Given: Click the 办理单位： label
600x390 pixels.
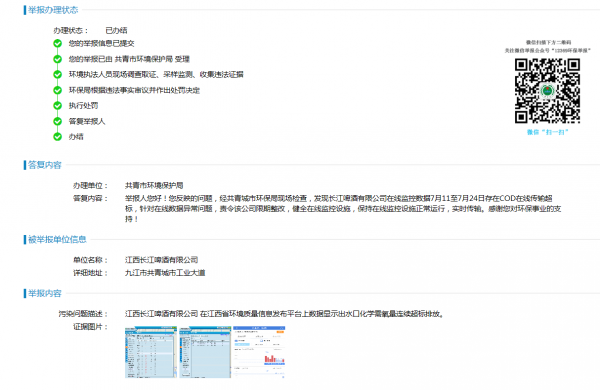Looking at the screenshot, I should pos(90,186).
